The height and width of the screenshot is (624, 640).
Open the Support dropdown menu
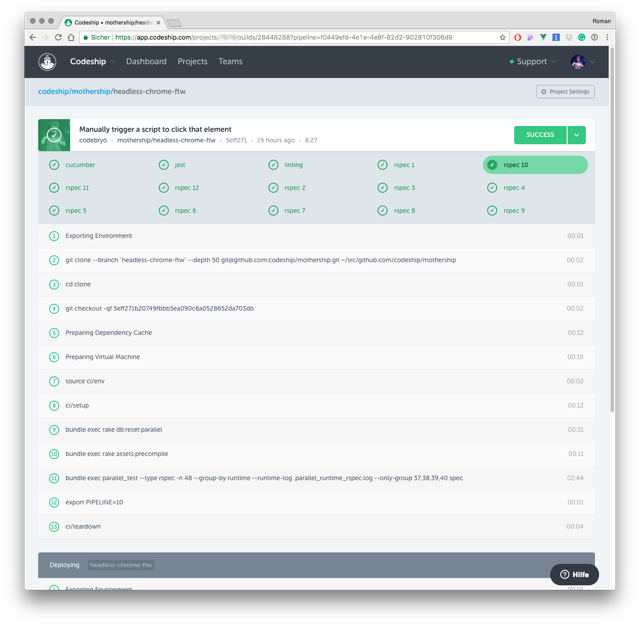(x=533, y=62)
